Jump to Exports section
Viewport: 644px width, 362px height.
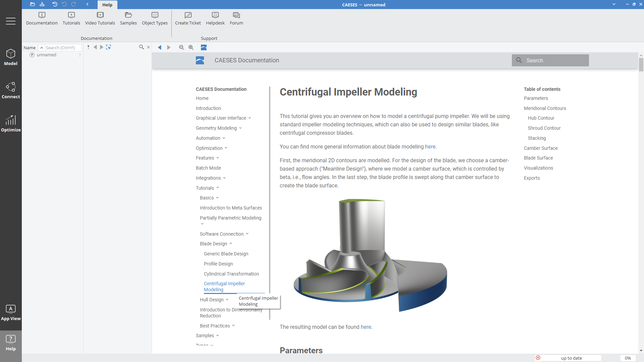532,178
